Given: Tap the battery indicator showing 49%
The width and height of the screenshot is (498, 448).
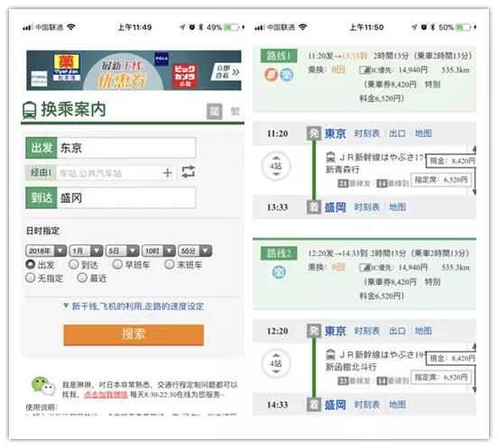Looking at the screenshot, I should 231,27.
